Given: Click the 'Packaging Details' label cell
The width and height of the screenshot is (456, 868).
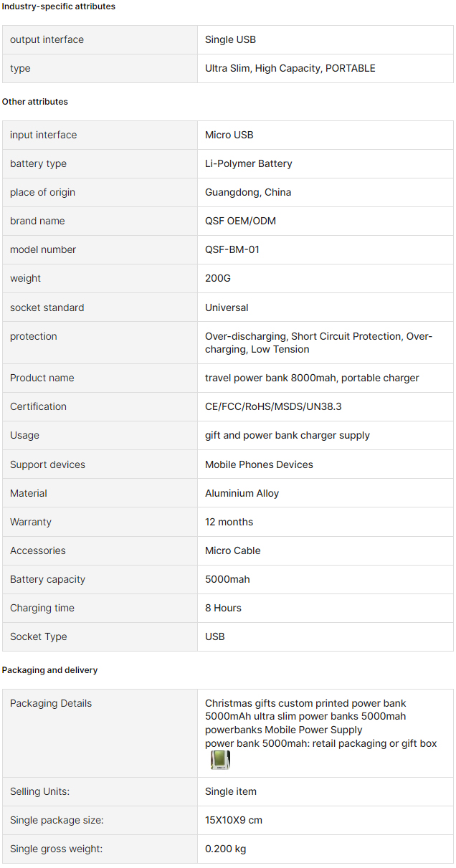Looking at the screenshot, I should pos(100,733).
